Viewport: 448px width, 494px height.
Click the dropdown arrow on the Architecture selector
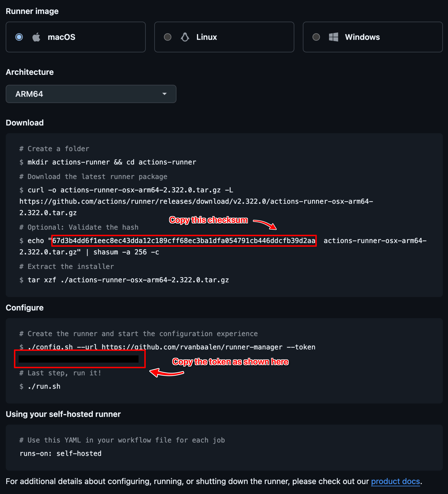coord(165,94)
